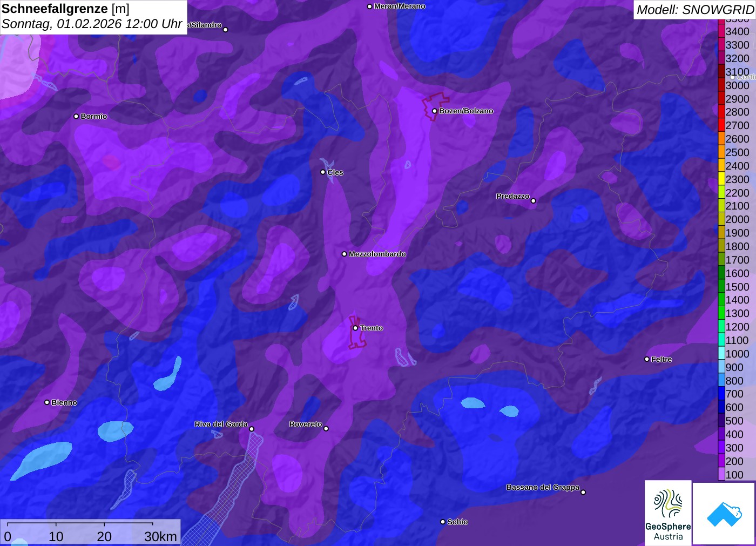This screenshot has height=546, width=756.
Task: Click the "Schneefallgrenze [m]" title
Action: pyautogui.click(x=65, y=9)
